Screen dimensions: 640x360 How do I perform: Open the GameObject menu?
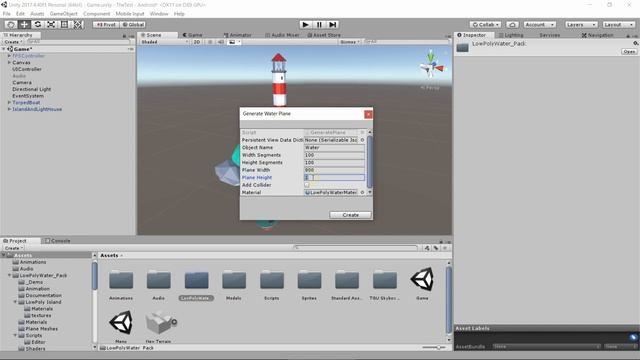(64, 13)
